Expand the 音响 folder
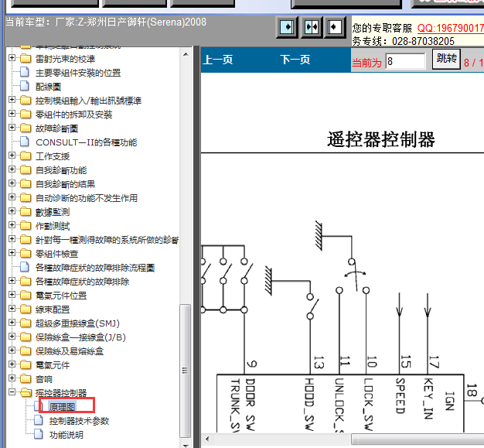Screen dimensions: 484x448 click(12, 378)
